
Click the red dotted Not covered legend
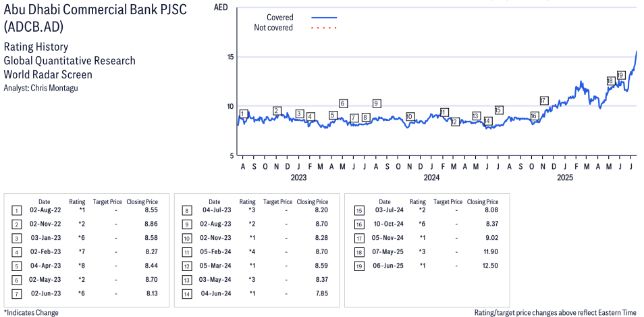(x=324, y=28)
